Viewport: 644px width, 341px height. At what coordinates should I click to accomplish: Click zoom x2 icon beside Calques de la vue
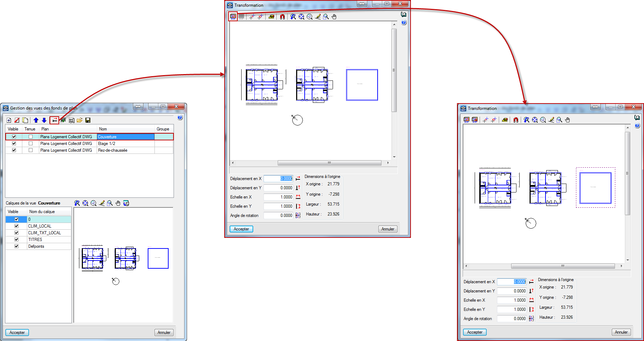(x=94, y=203)
